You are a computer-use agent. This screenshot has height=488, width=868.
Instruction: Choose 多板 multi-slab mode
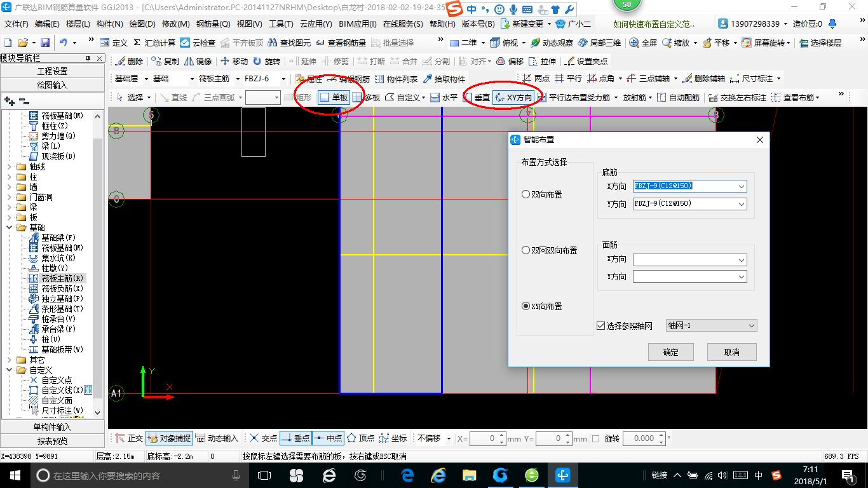[366, 97]
